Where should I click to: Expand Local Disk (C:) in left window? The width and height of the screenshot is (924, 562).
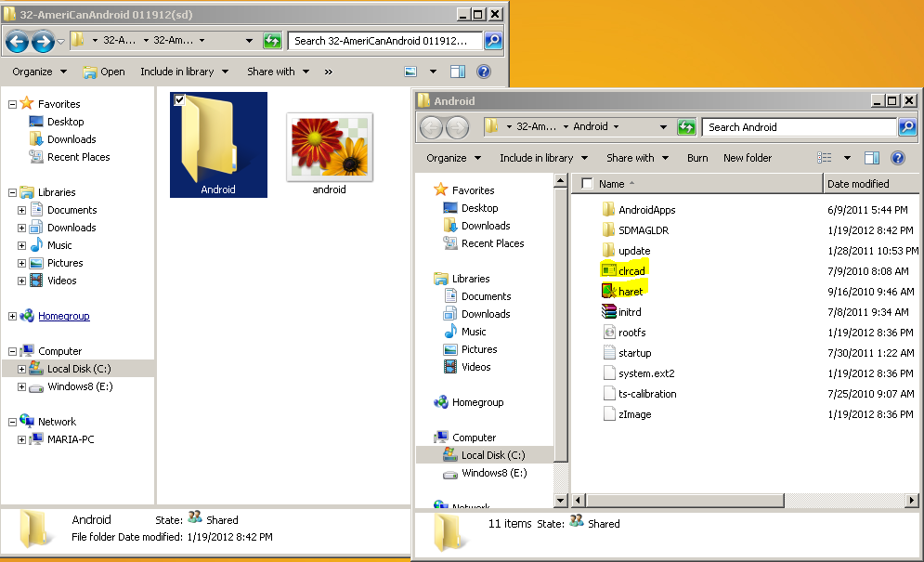[21, 370]
